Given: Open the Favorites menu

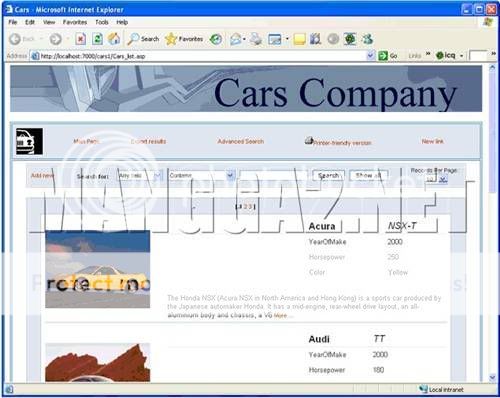Looking at the screenshot, I should (75, 22).
